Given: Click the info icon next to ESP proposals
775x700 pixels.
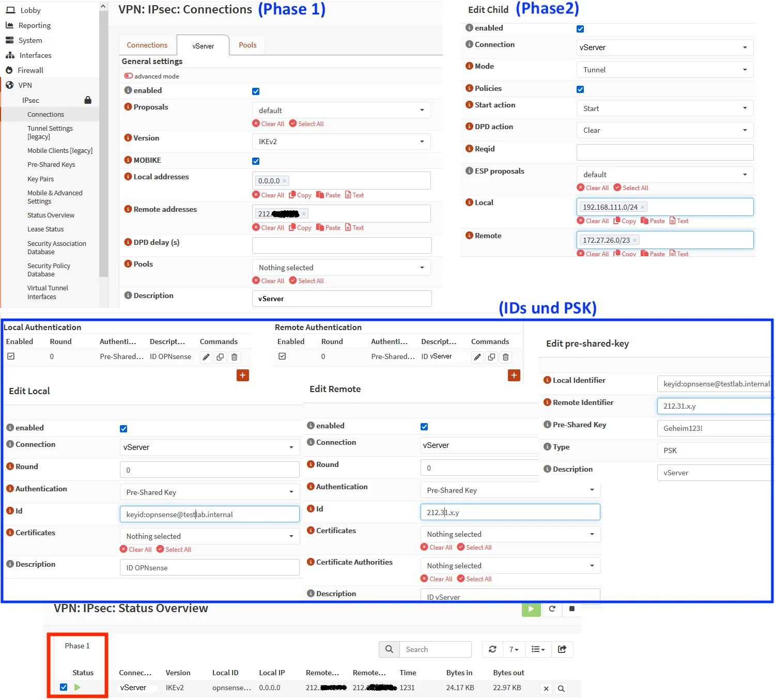Looking at the screenshot, I should (x=469, y=171).
